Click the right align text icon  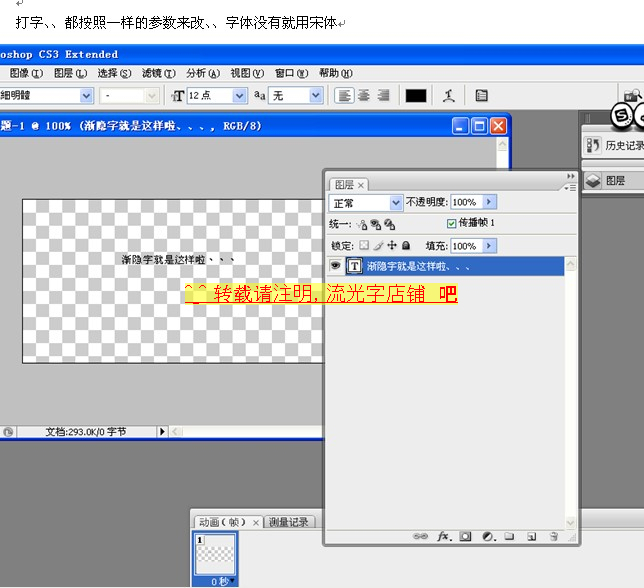click(x=384, y=96)
